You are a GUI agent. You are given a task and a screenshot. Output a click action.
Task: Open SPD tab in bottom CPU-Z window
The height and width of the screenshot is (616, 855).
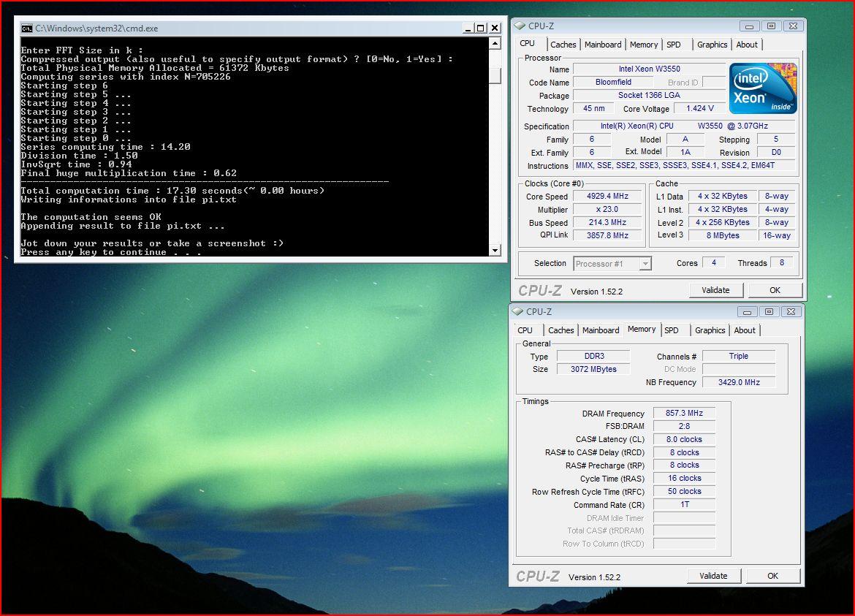point(672,330)
